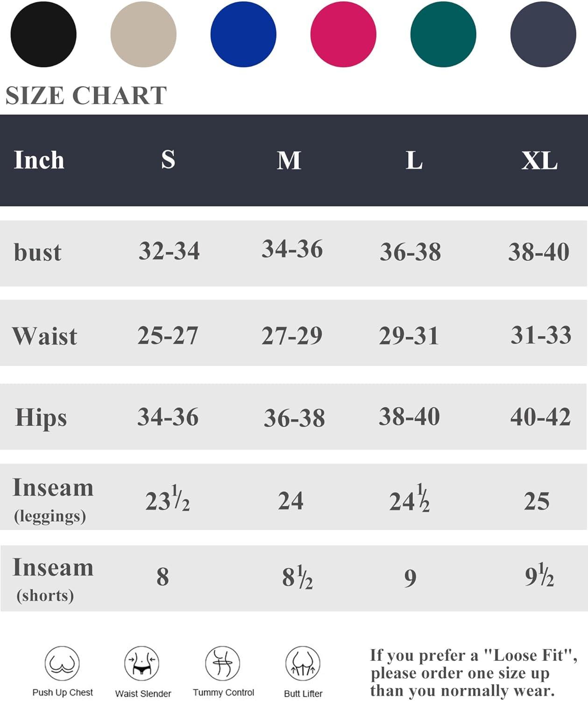588x701 pixels.
Task: Click the L size column header
Action: coord(414,160)
